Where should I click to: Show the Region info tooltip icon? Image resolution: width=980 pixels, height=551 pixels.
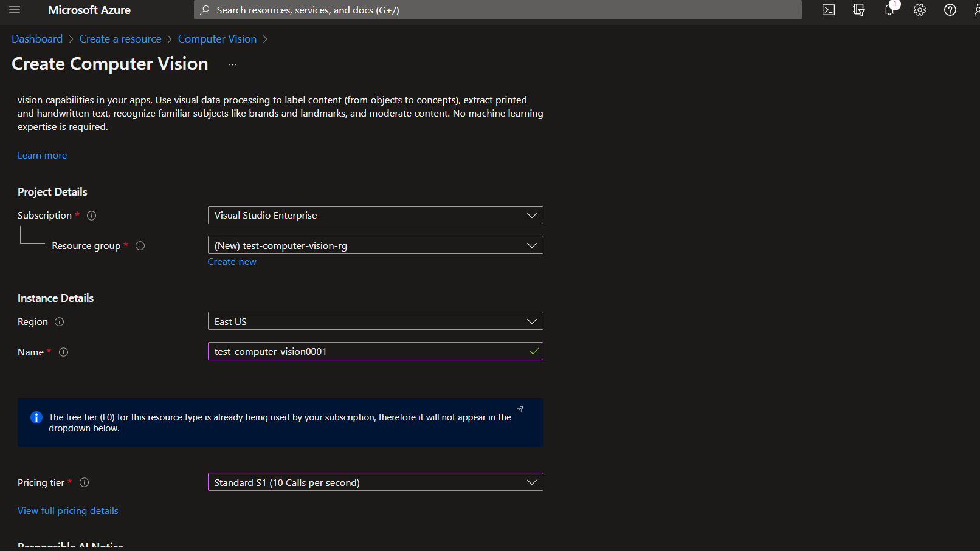pyautogui.click(x=60, y=322)
